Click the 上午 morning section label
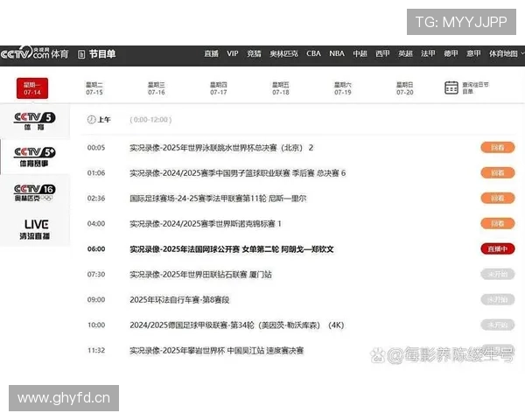The height and width of the screenshot is (420, 525). pos(104,120)
